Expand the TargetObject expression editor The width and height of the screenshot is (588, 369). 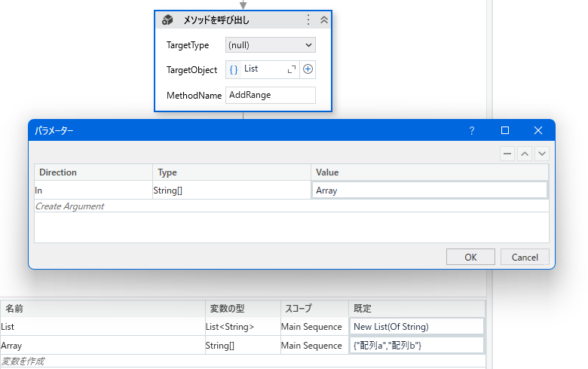click(x=292, y=69)
